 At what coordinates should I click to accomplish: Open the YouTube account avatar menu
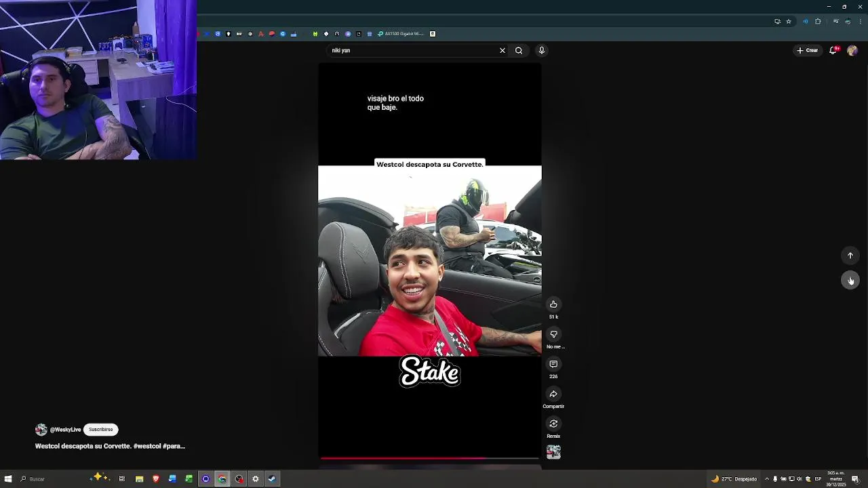pos(852,50)
